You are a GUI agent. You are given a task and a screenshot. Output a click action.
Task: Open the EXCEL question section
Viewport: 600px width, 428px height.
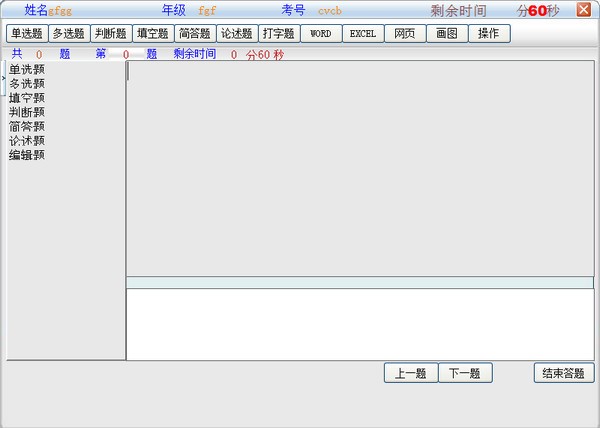[x=363, y=34]
